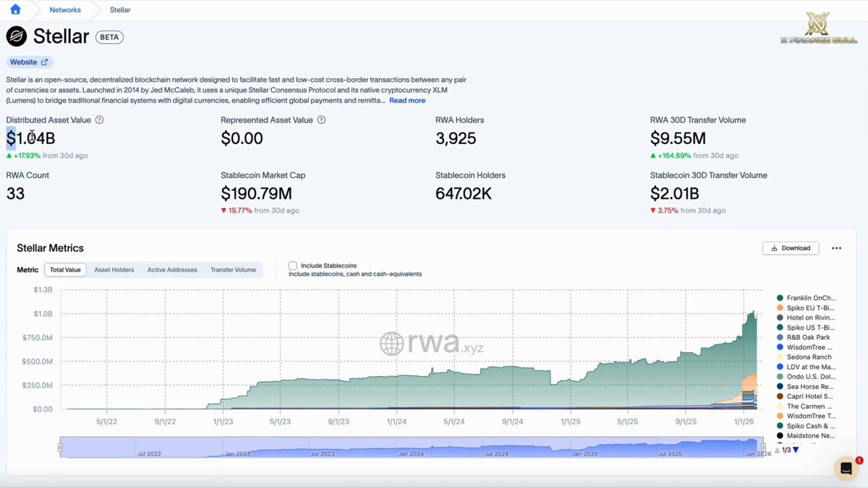Click the $1.04B distributed asset value
The width and height of the screenshot is (868, 488).
30,139
